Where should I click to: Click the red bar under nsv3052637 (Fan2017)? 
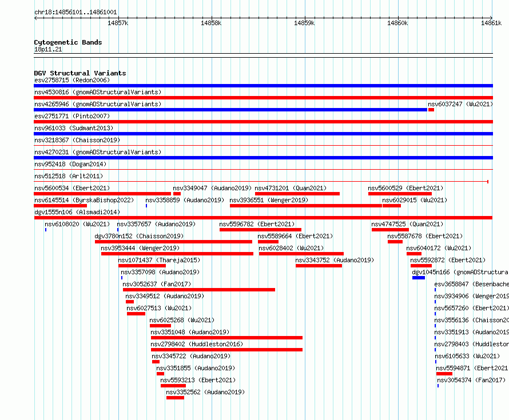(199, 290)
